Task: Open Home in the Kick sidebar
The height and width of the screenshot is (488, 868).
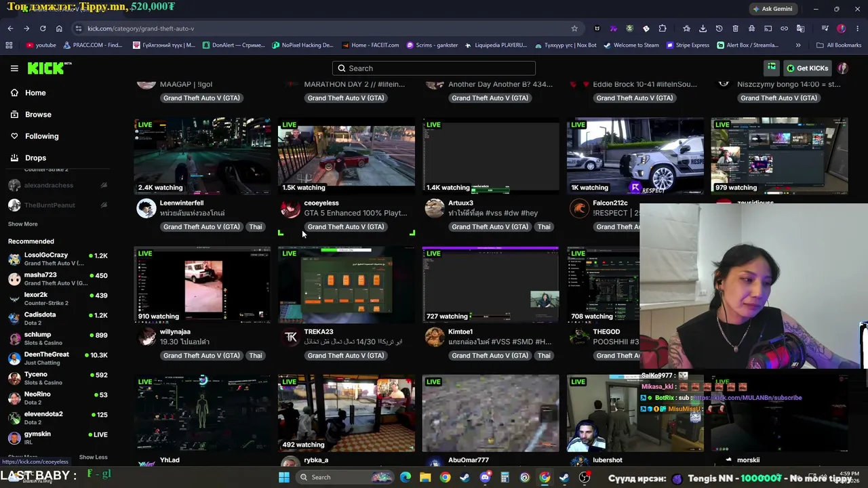Action: (35, 93)
